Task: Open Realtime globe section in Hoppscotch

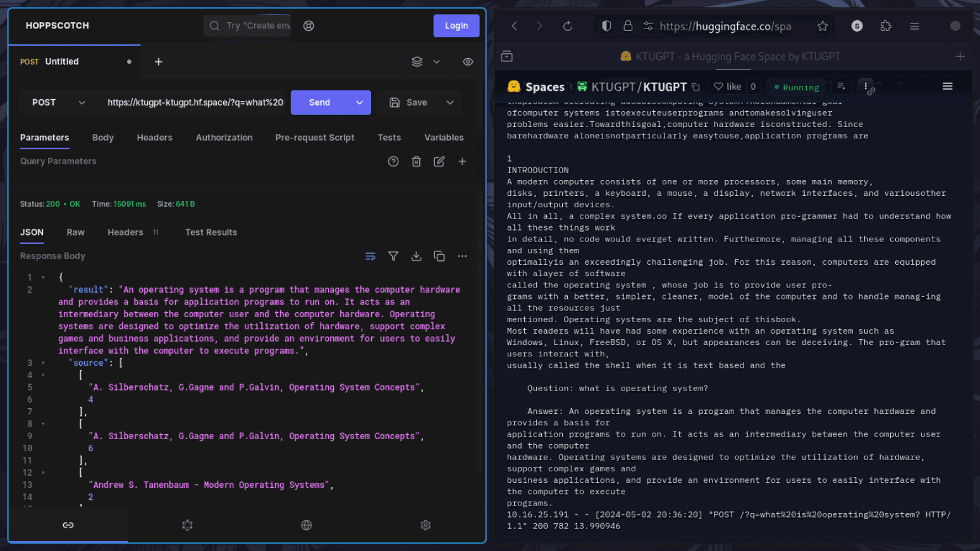Action: pyautogui.click(x=307, y=525)
